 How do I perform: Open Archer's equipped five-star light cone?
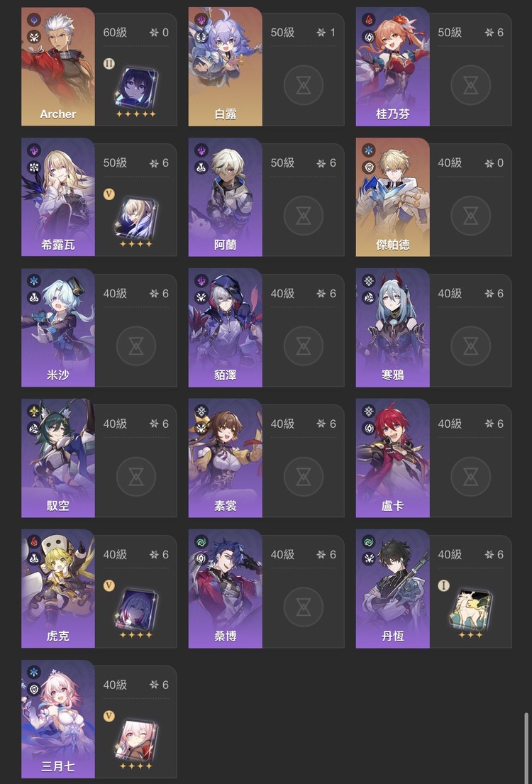tap(136, 89)
